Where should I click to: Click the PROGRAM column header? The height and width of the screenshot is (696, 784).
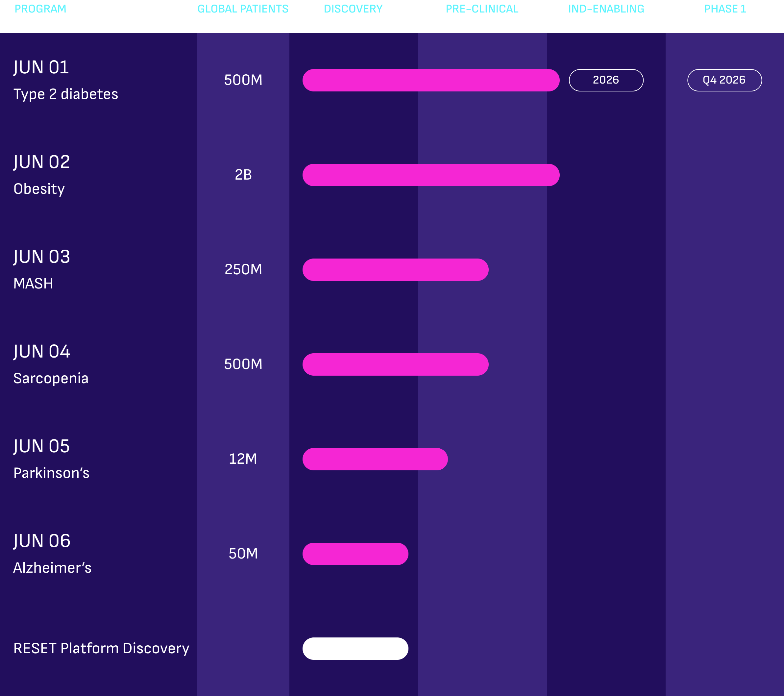[40, 9]
